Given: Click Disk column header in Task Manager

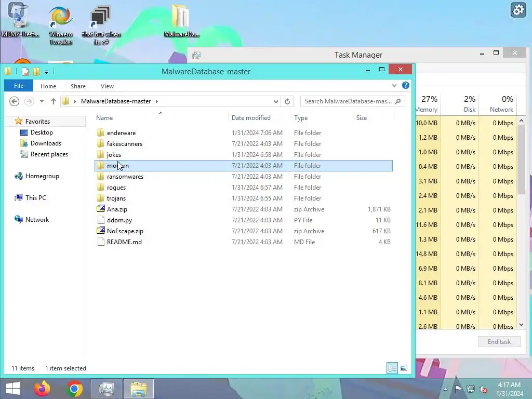Looking at the screenshot, I should (460, 104).
